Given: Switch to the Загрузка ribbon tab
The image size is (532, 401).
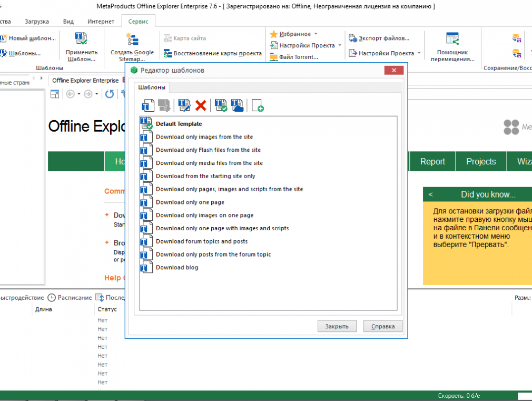Looking at the screenshot, I should pyautogui.click(x=37, y=22).
